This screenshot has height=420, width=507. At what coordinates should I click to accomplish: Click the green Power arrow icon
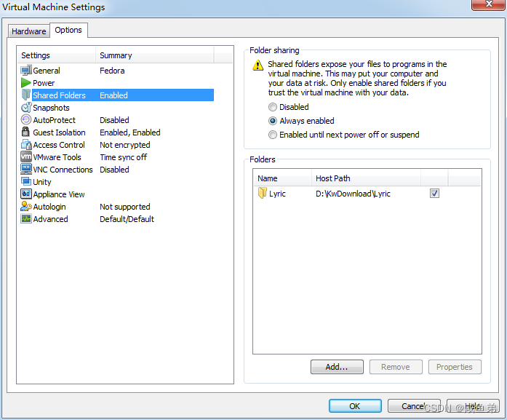coord(26,83)
